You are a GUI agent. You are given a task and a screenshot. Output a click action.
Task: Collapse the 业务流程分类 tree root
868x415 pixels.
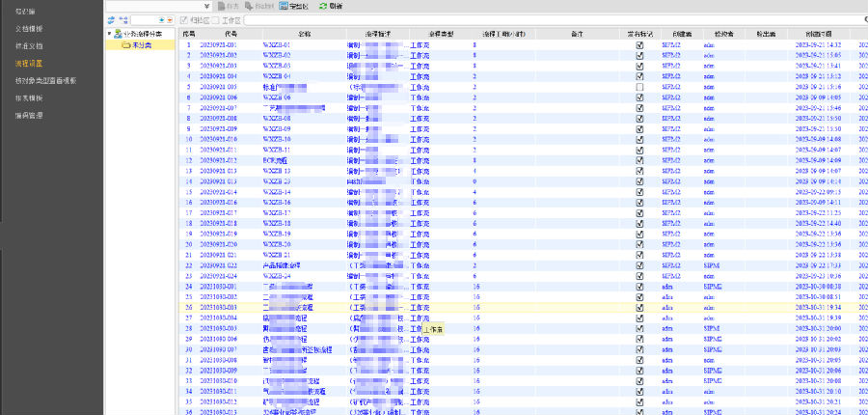[110, 34]
